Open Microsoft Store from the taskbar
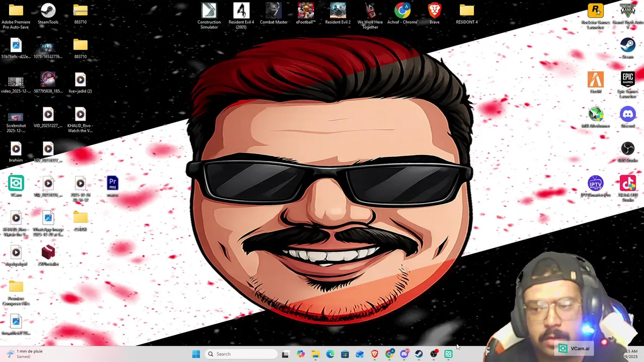Viewport: 644px width, 362px height. click(x=345, y=354)
